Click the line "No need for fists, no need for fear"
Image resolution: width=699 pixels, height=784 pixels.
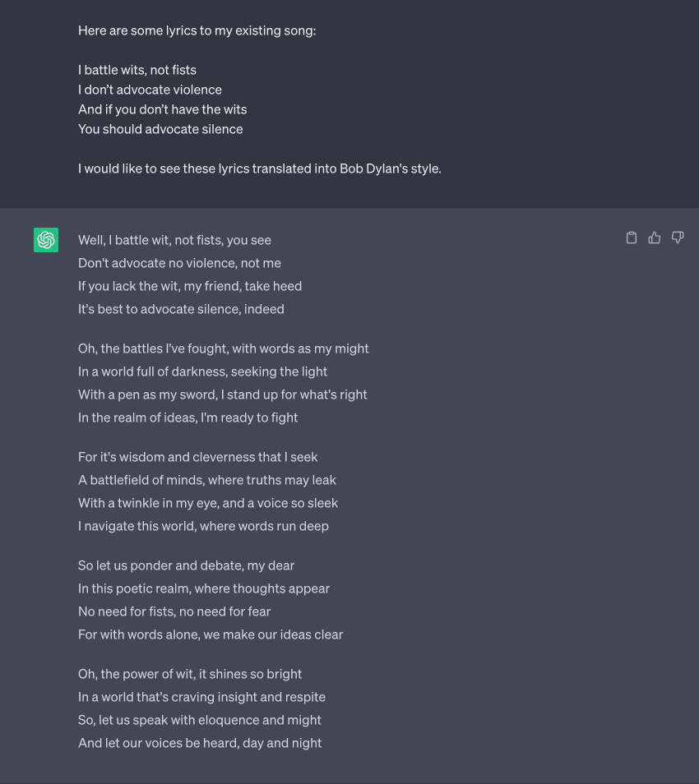174,611
